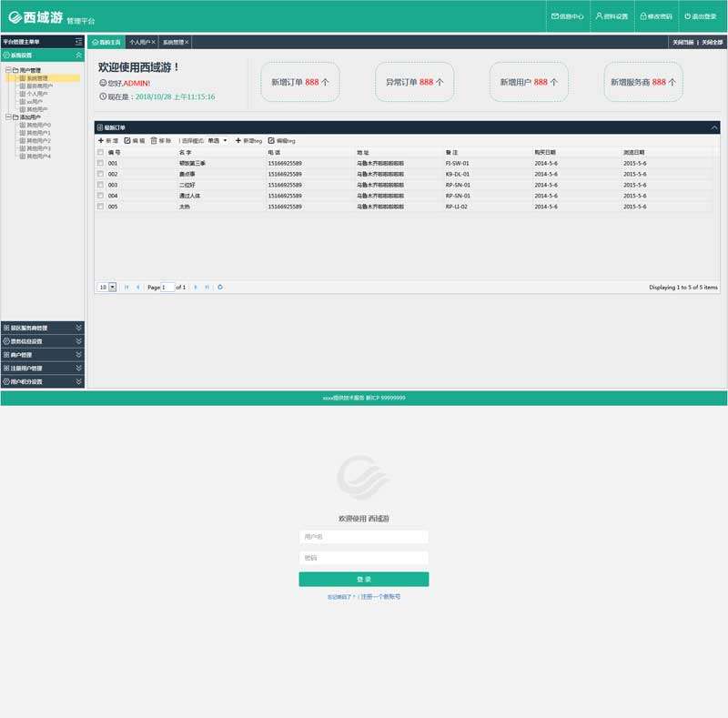Click the 注册一个新账号 link
The image size is (728, 718).
point(380,597)
